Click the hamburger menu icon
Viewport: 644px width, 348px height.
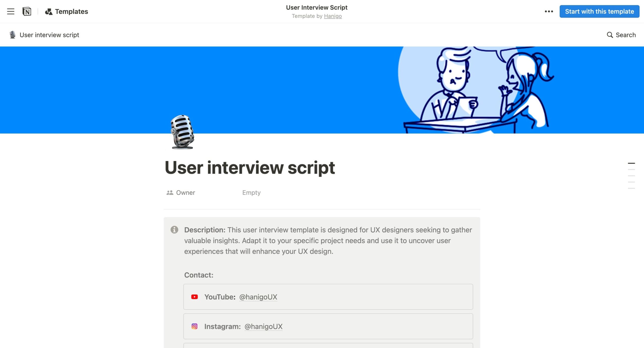coord(11,11)
